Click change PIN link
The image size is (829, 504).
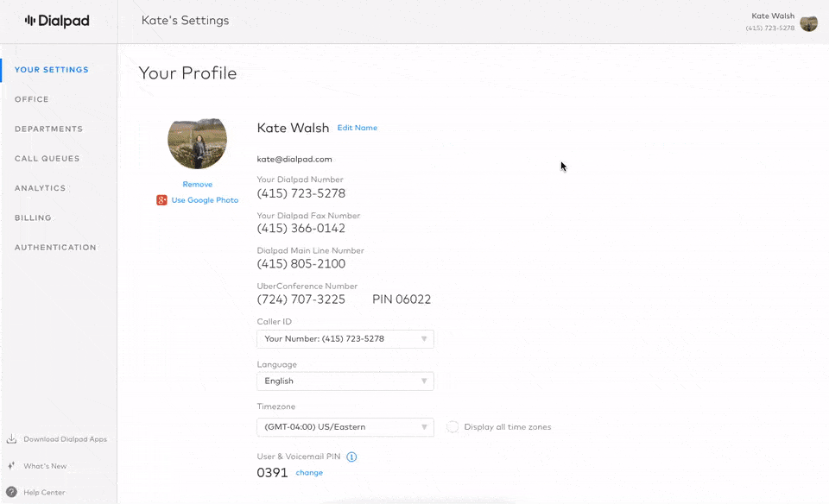pos(309,473)
